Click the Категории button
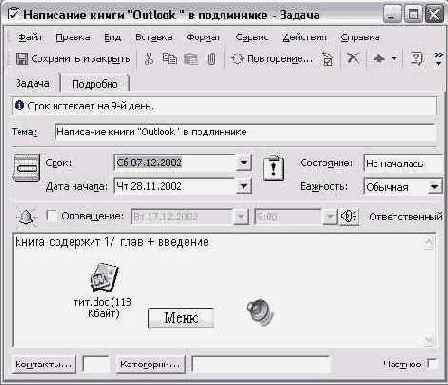This screenshot has height=385, width=448. point(152,364)
